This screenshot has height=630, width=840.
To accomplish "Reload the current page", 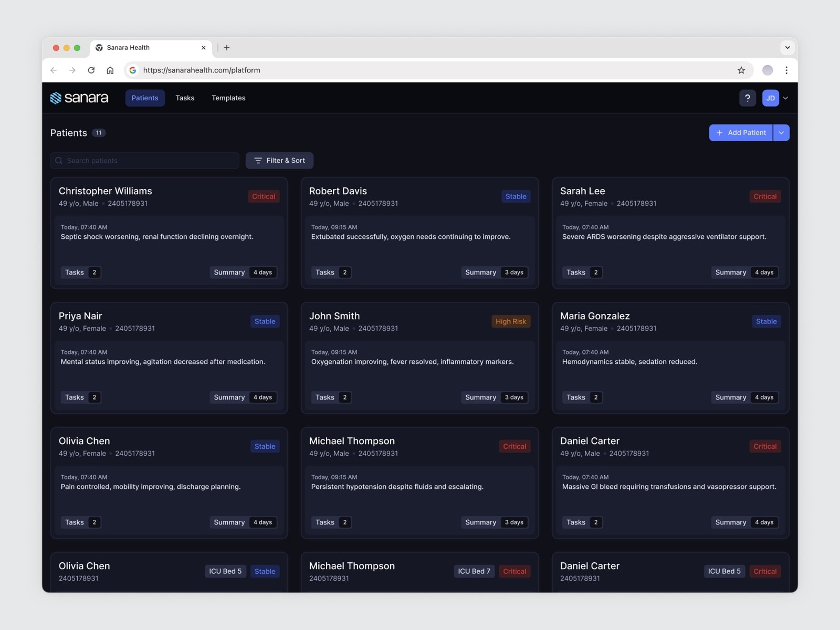I will [x=91, y=70].
